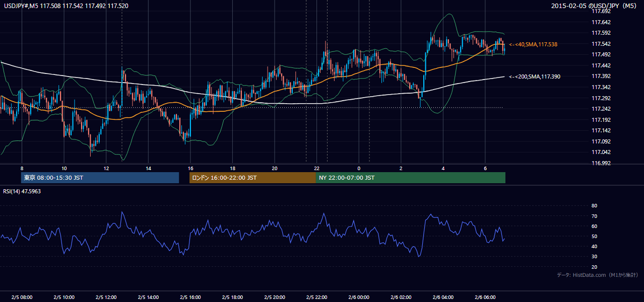Click hour tick 10 below price chart

point(64,168)
